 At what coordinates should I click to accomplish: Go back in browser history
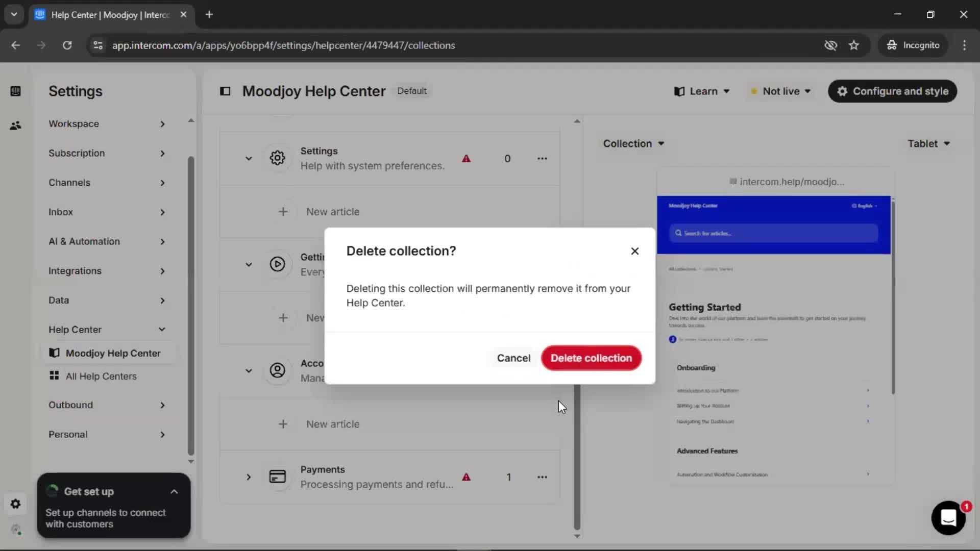[x=16, y=45]
